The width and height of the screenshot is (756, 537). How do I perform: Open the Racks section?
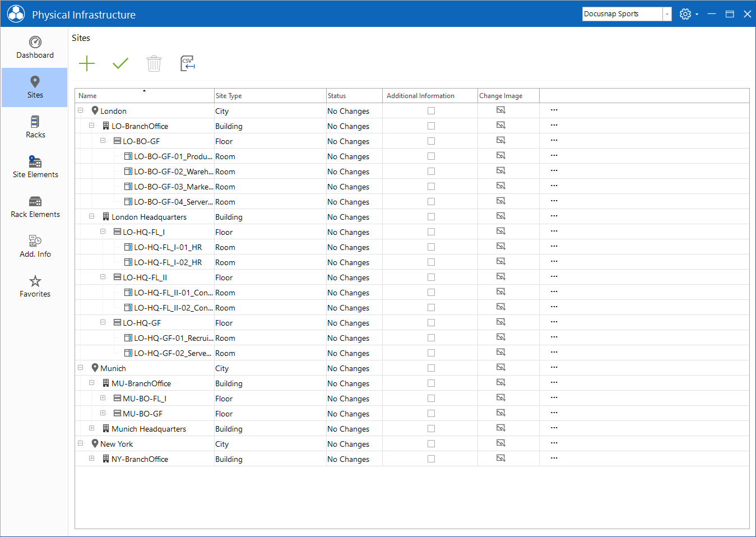click(x=35, y=127)
